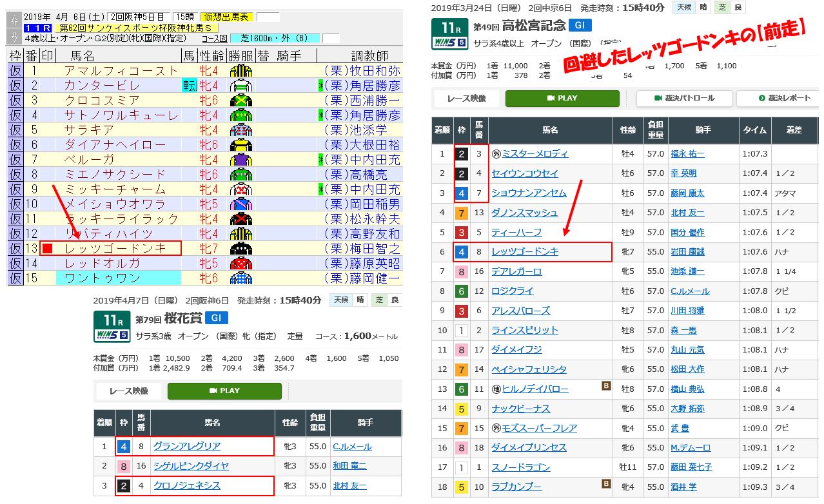Click silks icon in ベルーガ row
This screenshot has width=824, height=504.
(240, 160)
